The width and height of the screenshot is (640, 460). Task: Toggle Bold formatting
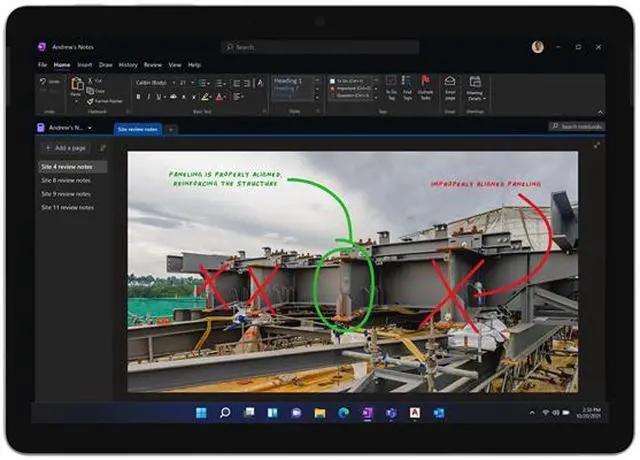point(138,97)
